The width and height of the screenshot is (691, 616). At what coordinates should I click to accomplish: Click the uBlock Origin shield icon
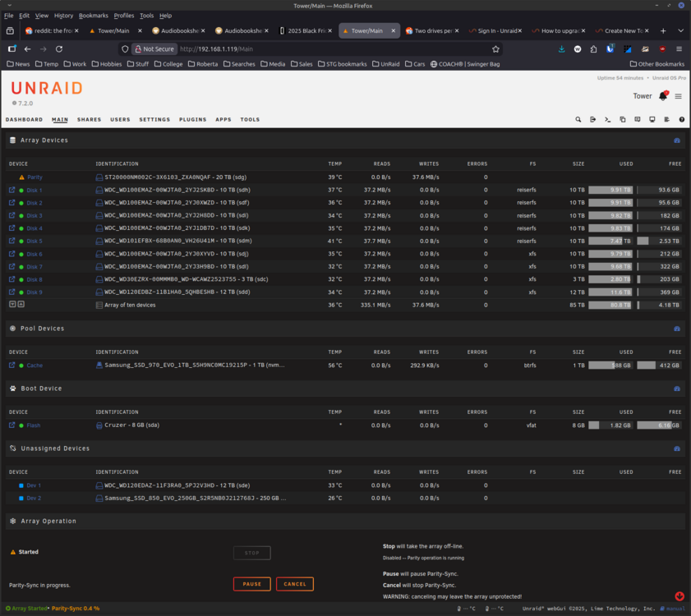pyautogui.click(x=662, y=49)
